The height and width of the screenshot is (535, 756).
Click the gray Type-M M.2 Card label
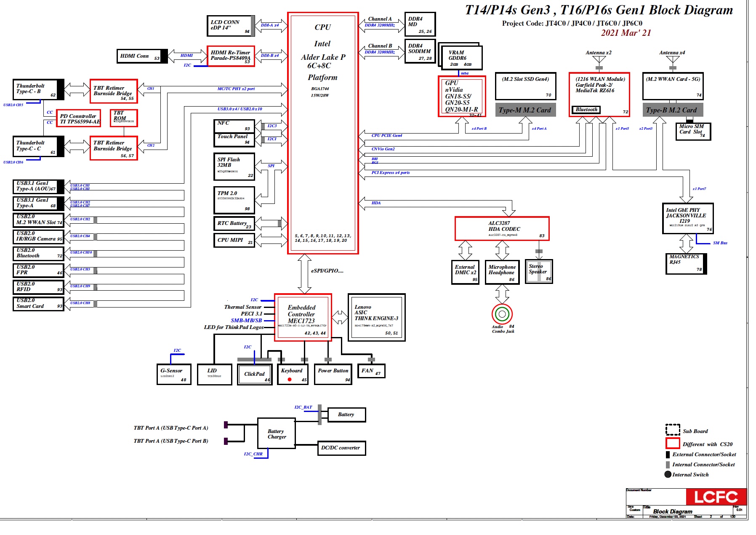point(525,110)
